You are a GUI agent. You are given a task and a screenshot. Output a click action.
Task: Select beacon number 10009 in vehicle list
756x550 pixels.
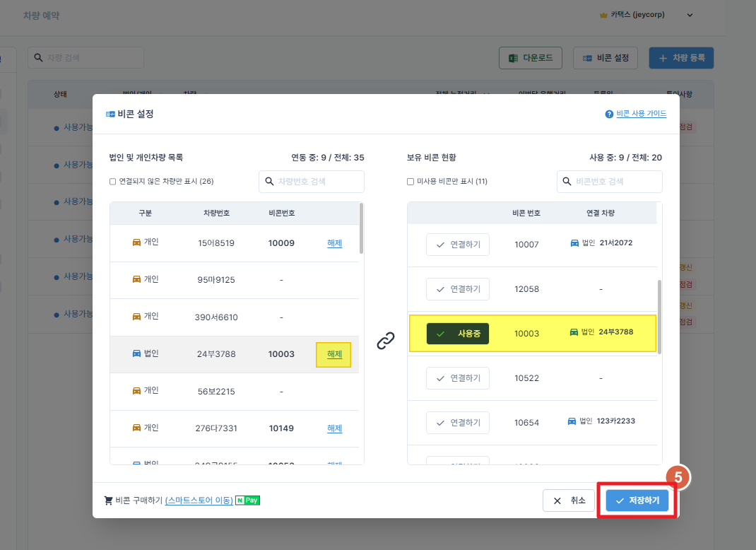pyautogui.click(x=281, y=243)
